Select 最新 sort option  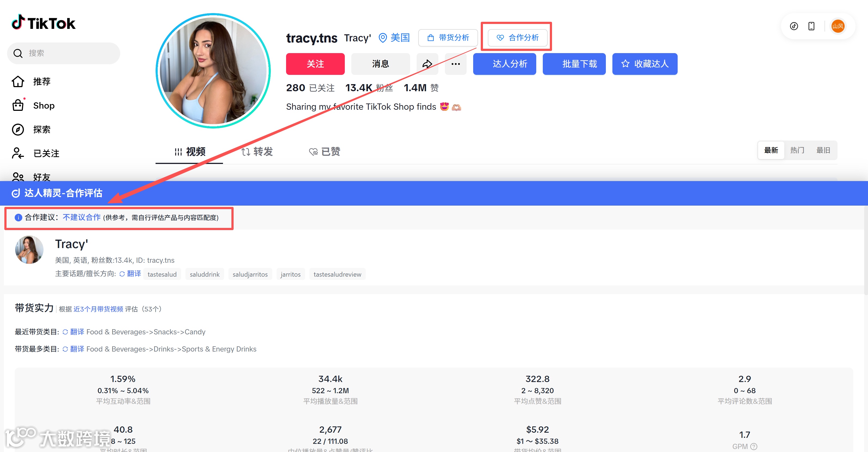771,150
